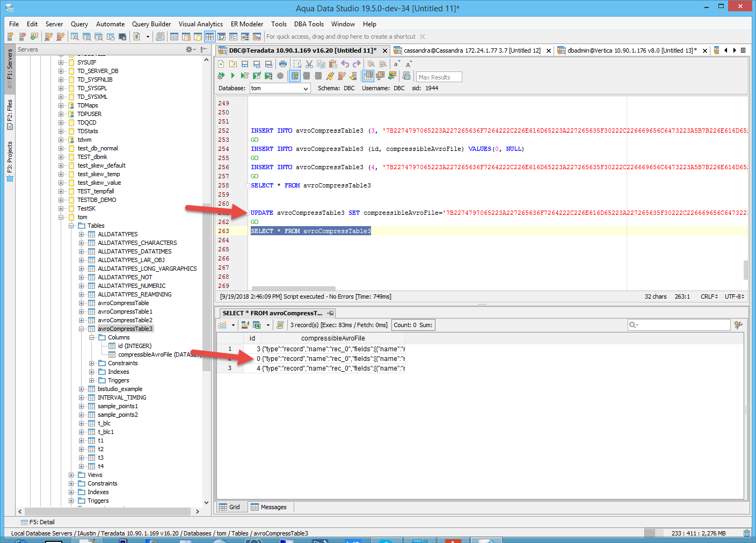Click the results grid search field
This screenshot has width=756, height=543.
point(679,325)
